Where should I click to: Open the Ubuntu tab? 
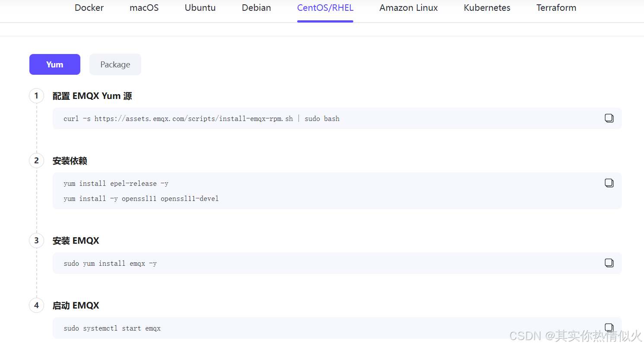[200, 8]
